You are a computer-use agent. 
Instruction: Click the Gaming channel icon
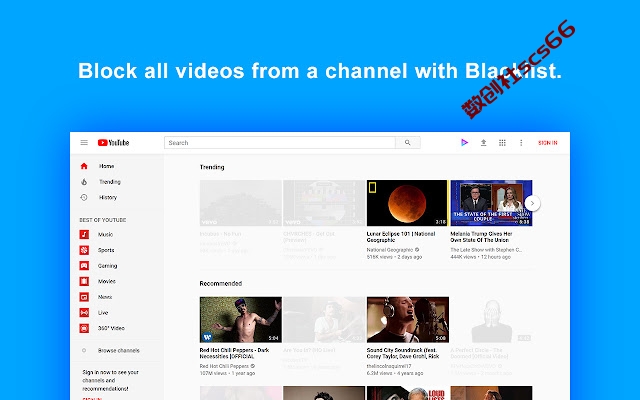click(84, 266)
